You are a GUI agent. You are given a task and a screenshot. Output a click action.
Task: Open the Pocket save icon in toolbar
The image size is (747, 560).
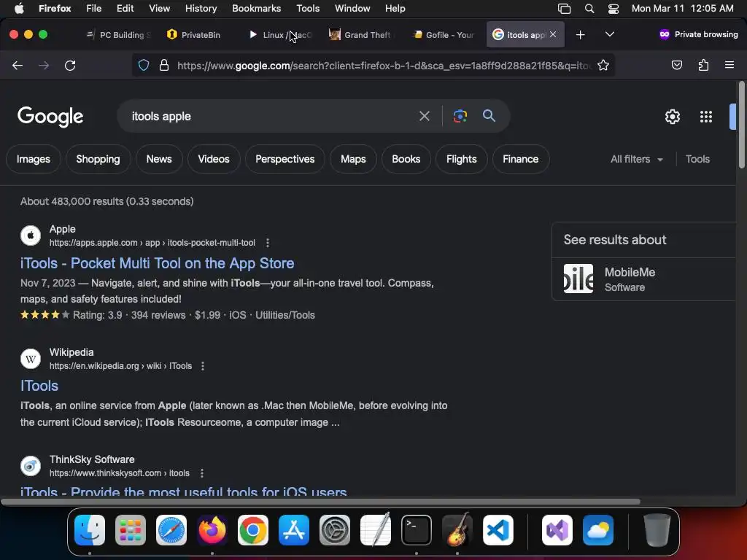point(676,65)
